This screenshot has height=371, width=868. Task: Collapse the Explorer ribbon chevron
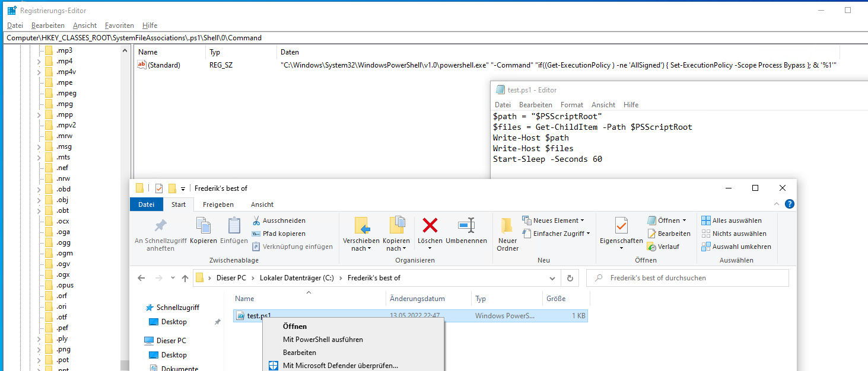click(776, 204)
